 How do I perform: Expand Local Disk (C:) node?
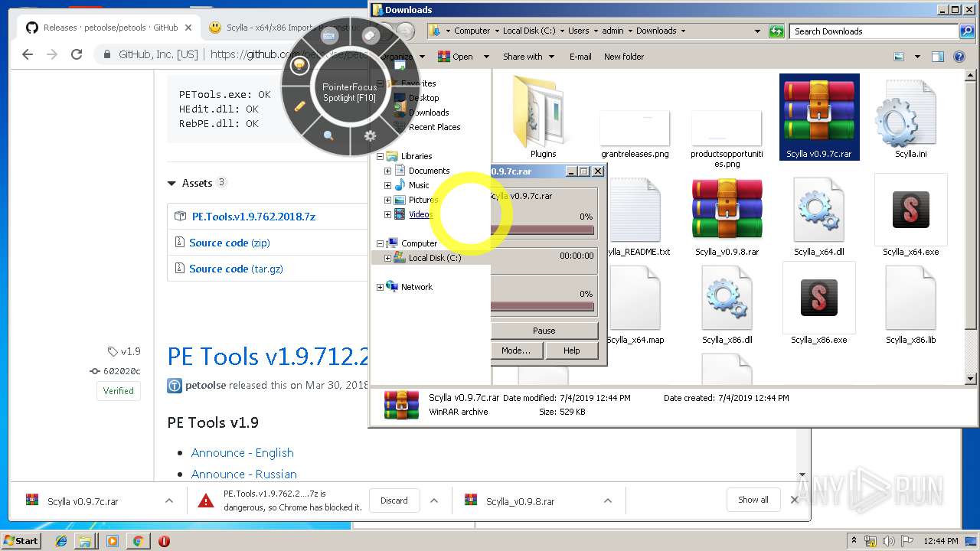click(x=387, y=258)
